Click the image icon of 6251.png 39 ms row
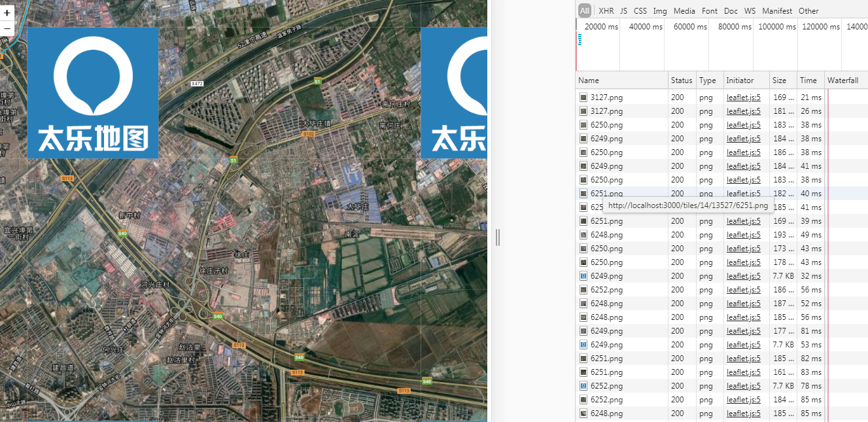Viewport: 868px width, 422px height. click(583, 221)
